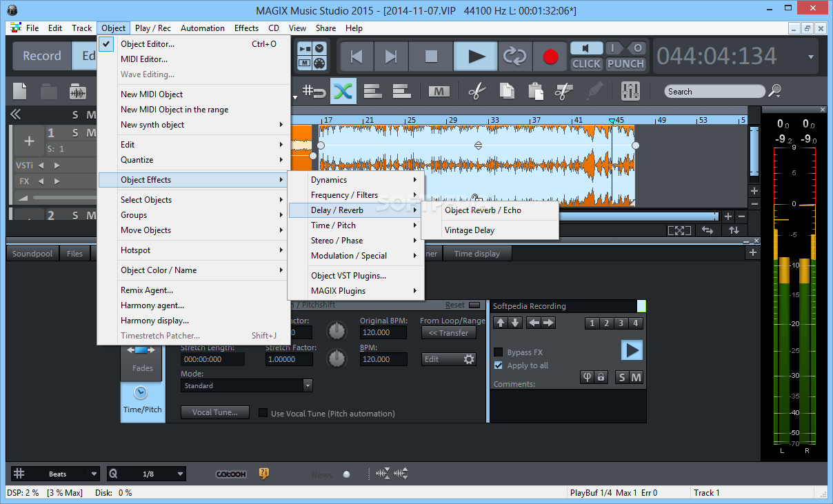This screenshot has height=504, width=833.
Task: Click the Search input field
Action: point(714,91)
